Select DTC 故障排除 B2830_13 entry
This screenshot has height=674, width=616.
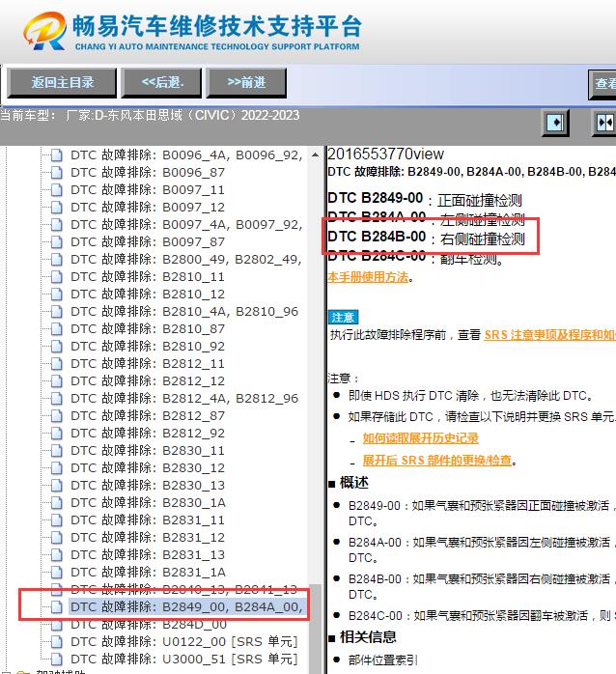[x=148, y=486]
